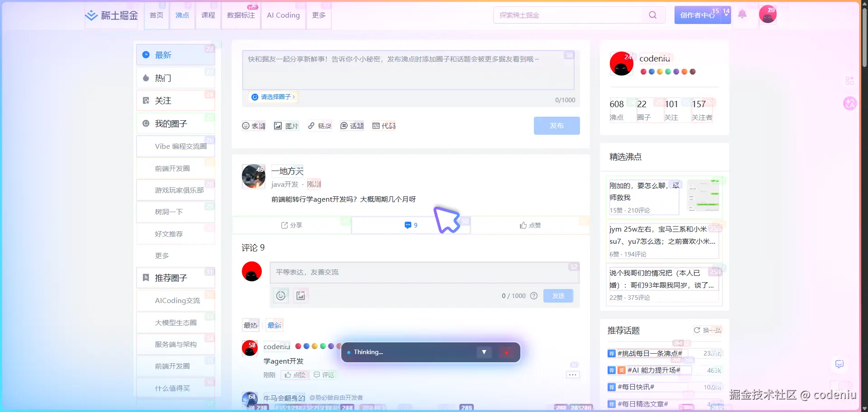
Task: Expand the 更多 navigation dropdown
Action: pyautogui.click(x=319, y=15)
